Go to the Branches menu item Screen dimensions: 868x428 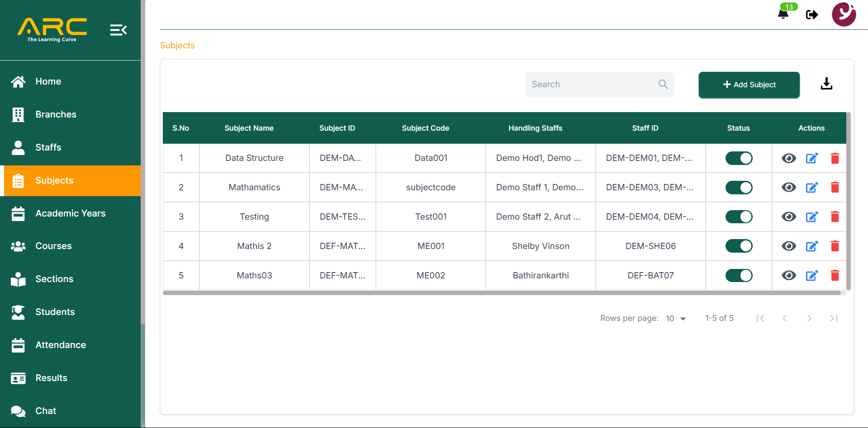(56, 114)
